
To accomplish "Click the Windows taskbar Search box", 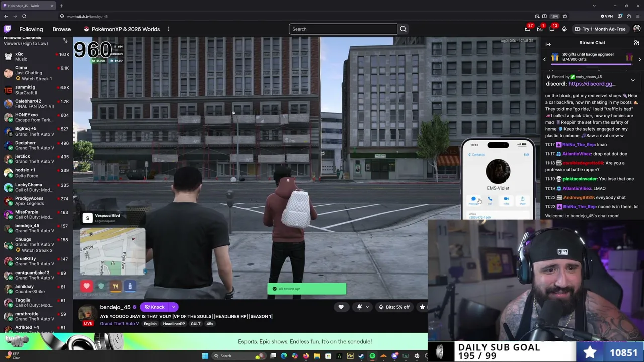I will pos(239,356).
